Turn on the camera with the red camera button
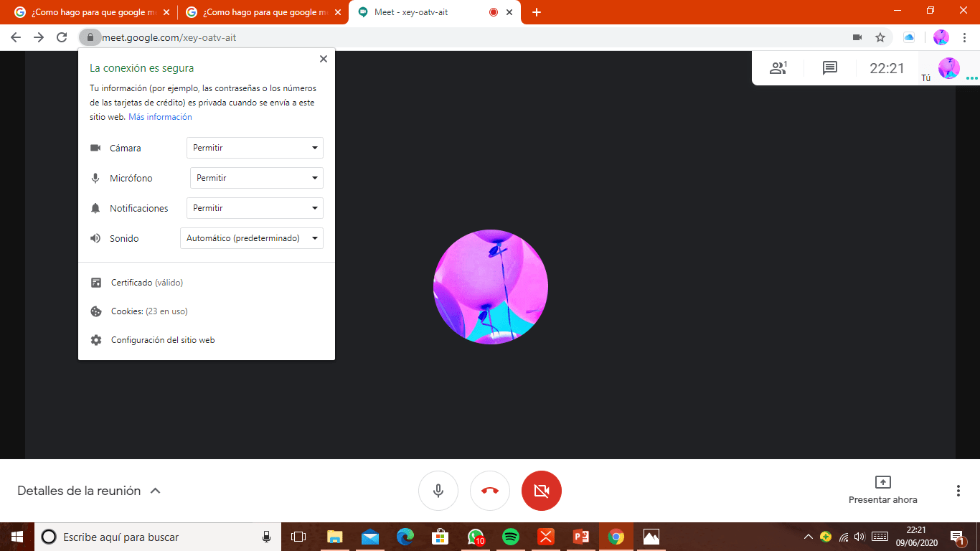980x551 pixels. pos(542,491)
